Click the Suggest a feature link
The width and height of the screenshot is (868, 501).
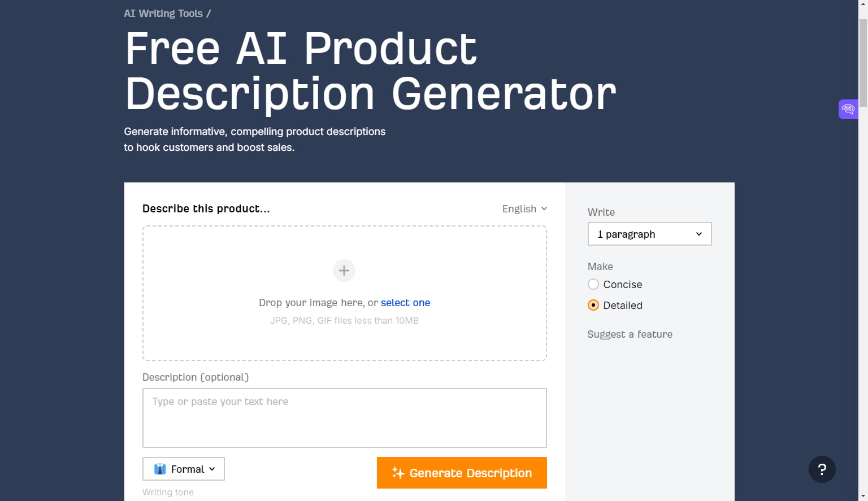pos(630,334)
